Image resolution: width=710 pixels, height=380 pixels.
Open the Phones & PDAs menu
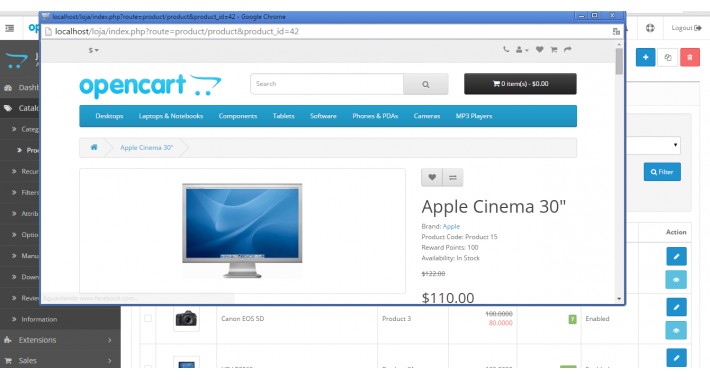(375, 116)
